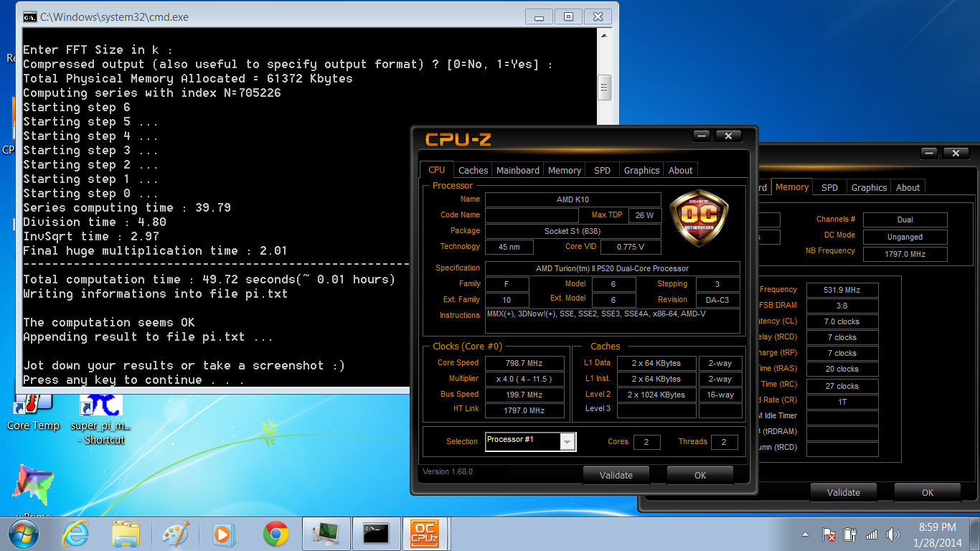Open the wPrime desktop icon
The image size is (980, 551).
[x=33, y=491]
